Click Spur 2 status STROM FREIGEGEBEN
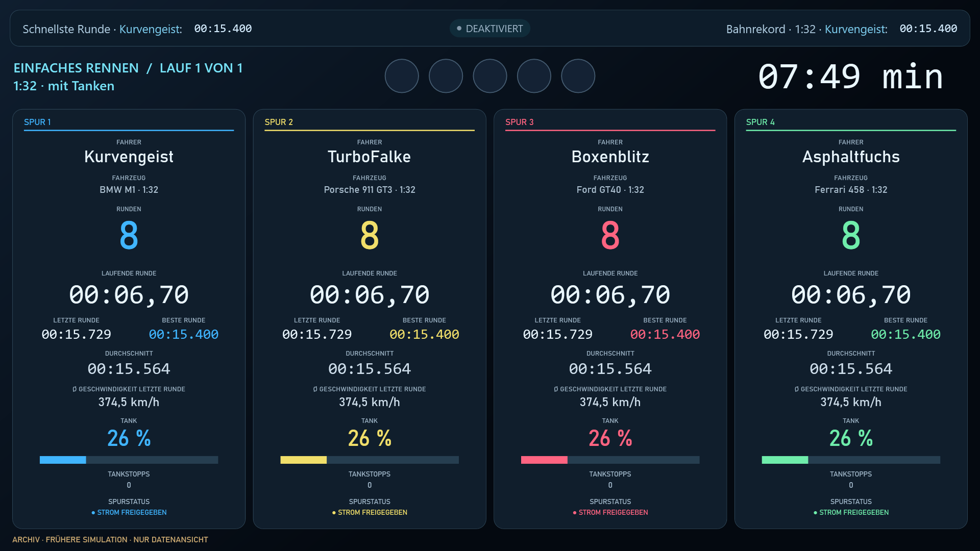The image size is (980, 551). point(370,512)
